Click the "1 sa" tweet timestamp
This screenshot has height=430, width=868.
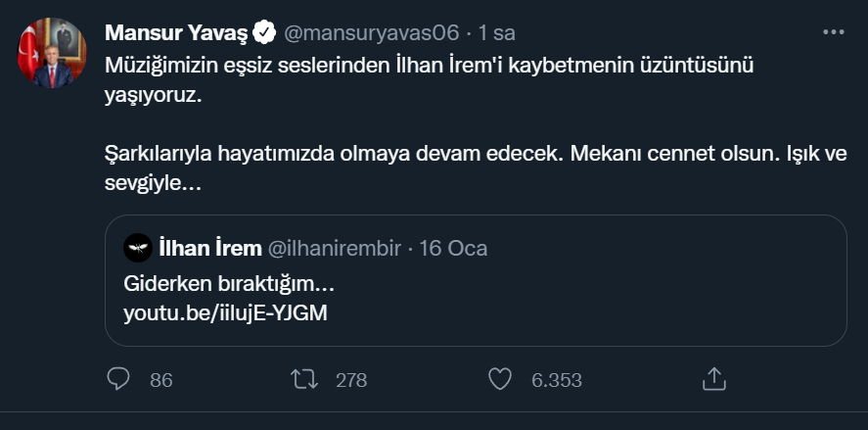pyautogui.click(x=497, y=32)
